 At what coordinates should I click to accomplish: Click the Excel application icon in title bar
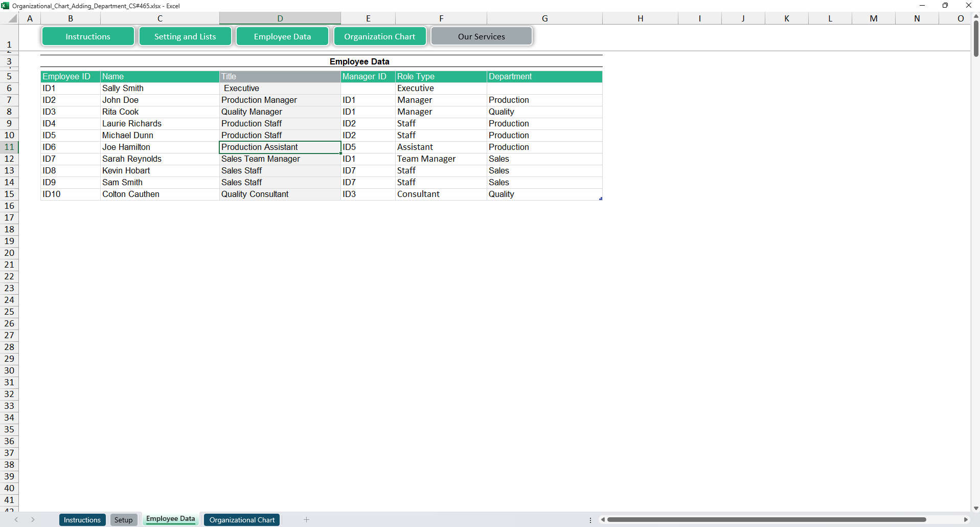(x=6, y=6)
